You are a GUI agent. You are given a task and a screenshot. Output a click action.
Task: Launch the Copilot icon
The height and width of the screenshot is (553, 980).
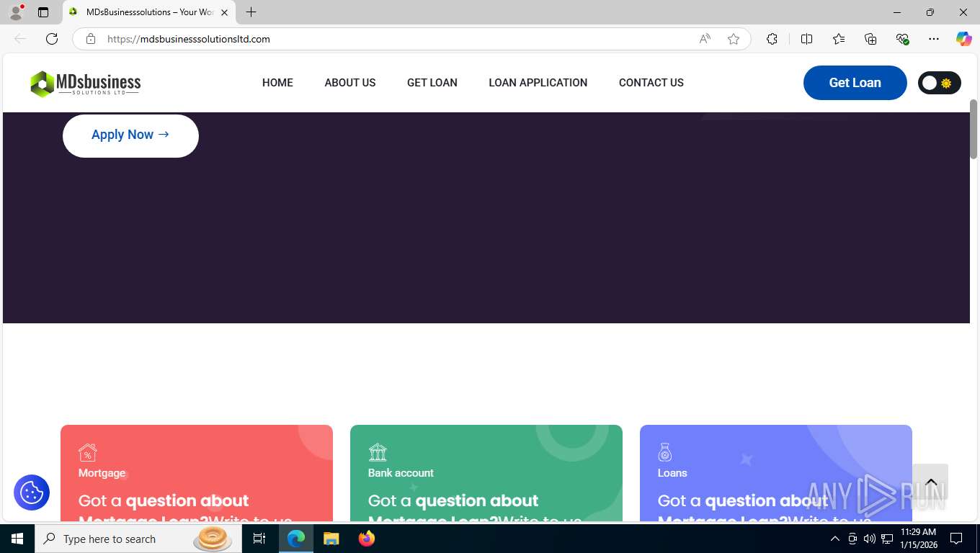[x=963, y=39]
